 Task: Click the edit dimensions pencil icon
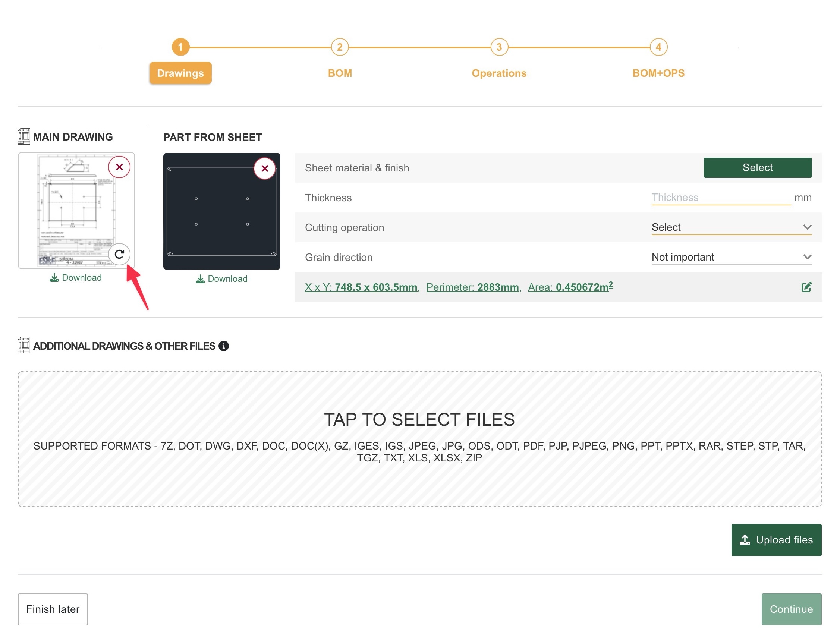tap(806, 287)
